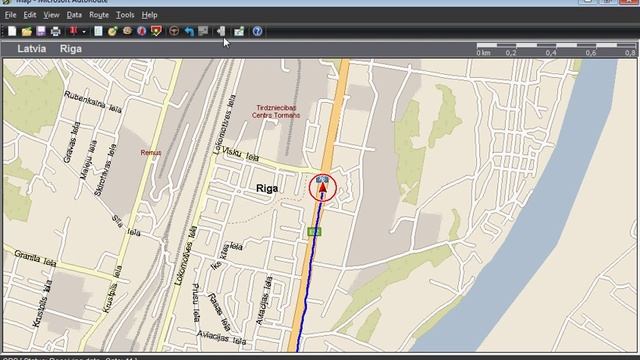This screenshot has width=640, height=360.
Task: Select the red pushpin tool
Action: (73, 31)
